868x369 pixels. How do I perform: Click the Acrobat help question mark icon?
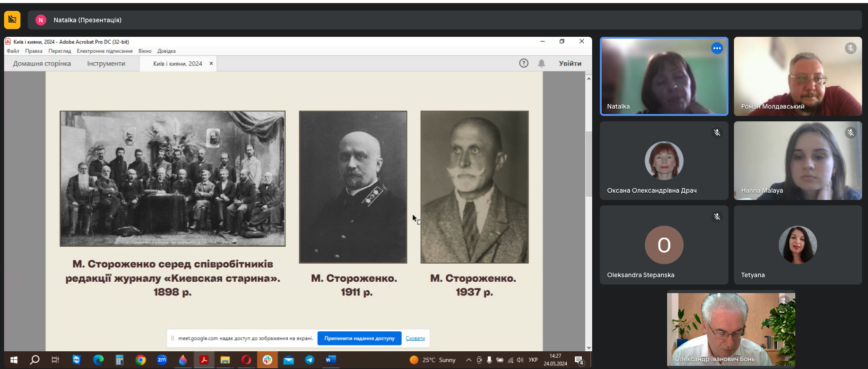(x=524, y=63)
